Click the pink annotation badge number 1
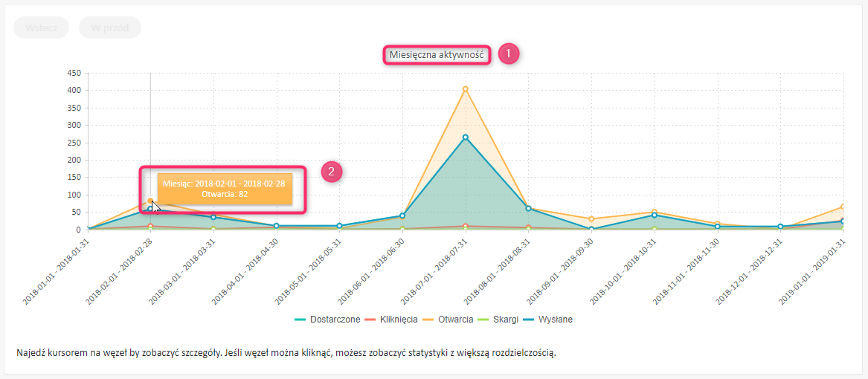The width and height of the screenshot is (868, 379). [508, 54]
